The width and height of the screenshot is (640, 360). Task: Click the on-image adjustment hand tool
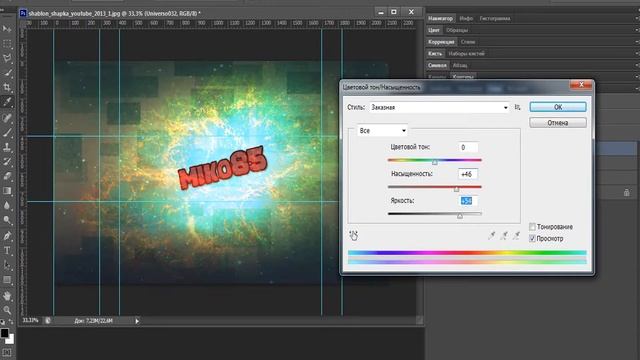[x=353, y=236]
